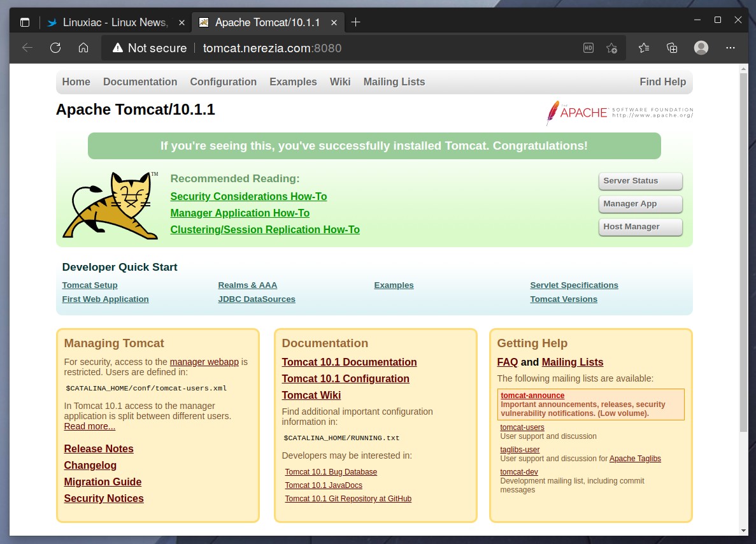The height and width of the screenshot is (544, 756).
Task: Click Home in the navigation bar
Action: click(x=76, y=82)
